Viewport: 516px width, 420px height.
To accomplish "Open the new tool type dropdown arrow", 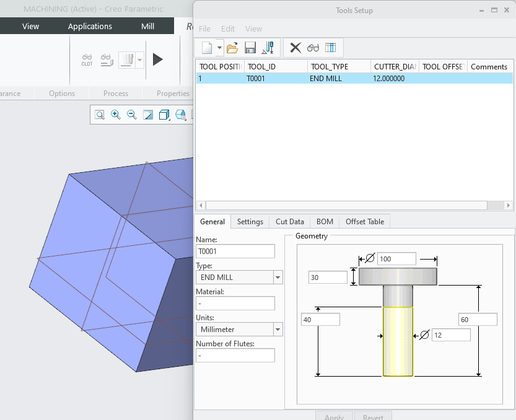I will pos(219,48).
